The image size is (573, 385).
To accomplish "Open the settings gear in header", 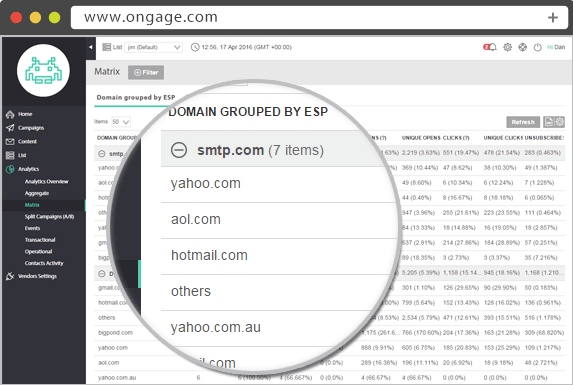I will point(507,47).
